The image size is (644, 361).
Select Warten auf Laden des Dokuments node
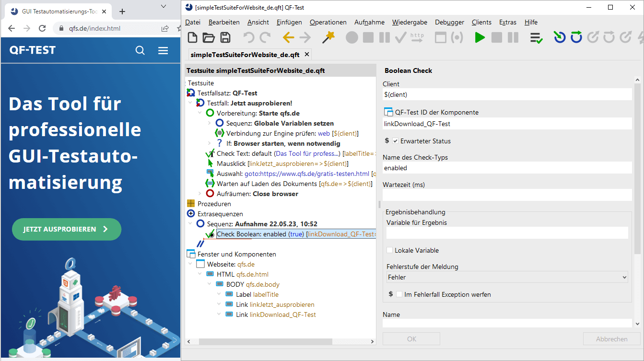coord(289,184)
